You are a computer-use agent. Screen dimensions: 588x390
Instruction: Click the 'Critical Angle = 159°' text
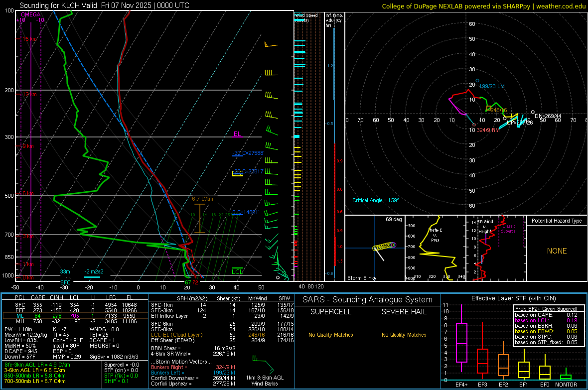click(376, 200)
